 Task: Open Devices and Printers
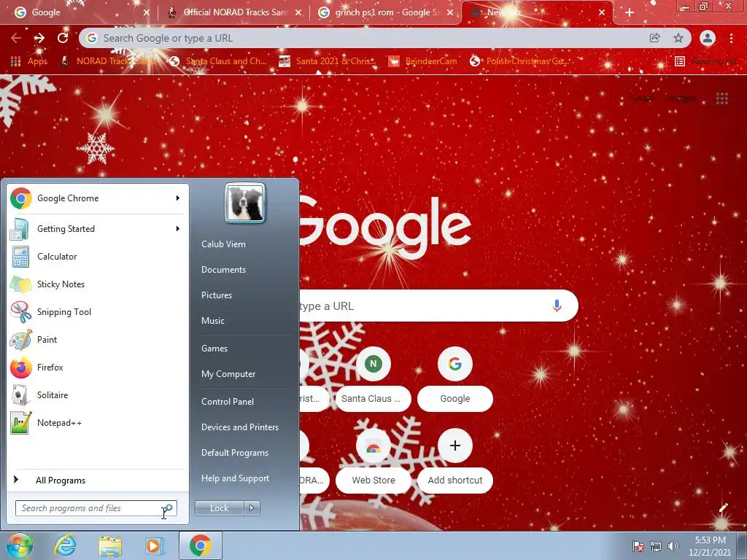(239, 427)
